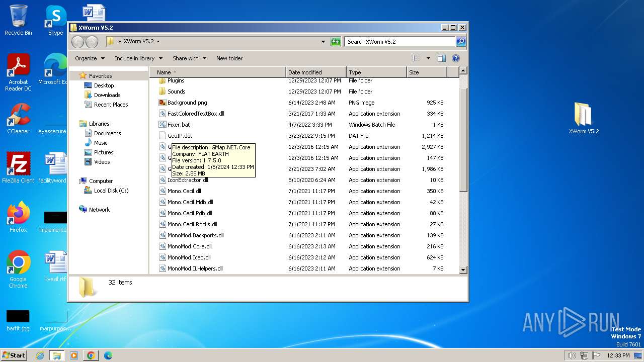Select Favorites in navigation pane
The image size is (644, 362).
[x=101, y=76]
